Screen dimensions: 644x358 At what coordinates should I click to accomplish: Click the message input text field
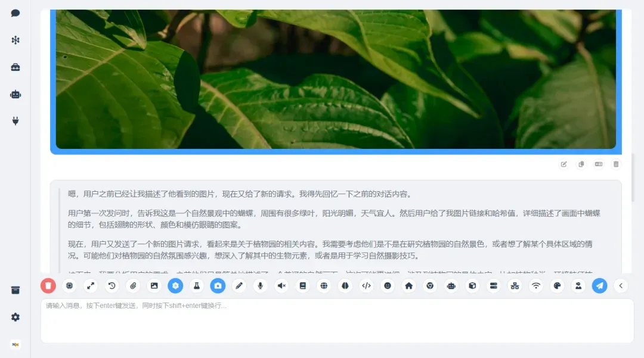pyautogui.click(x=337, y=322)
